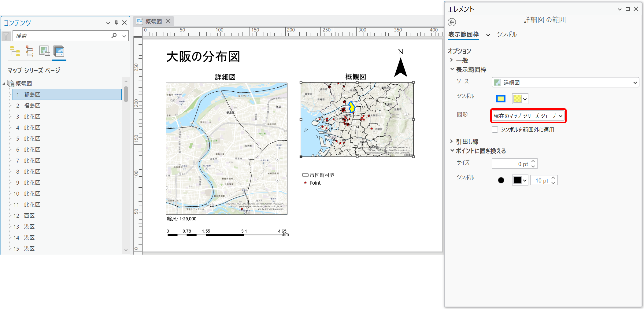The height and width of the screenshot is (309, 644).
Task: Click the back arrow in Element pane
Action: pos(452,22)
